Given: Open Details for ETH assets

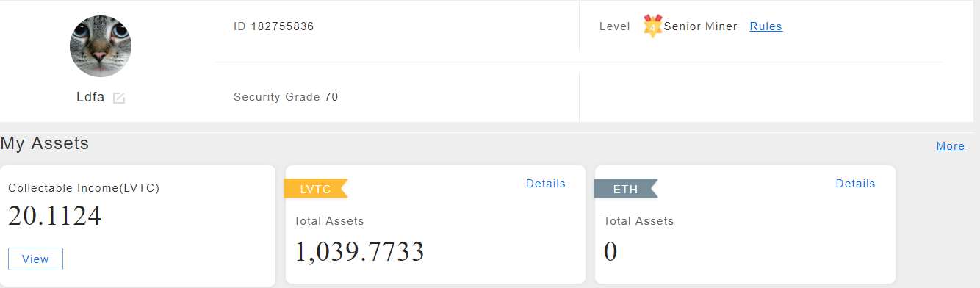Looking at the screenshot, I should [x=855, y=184].
